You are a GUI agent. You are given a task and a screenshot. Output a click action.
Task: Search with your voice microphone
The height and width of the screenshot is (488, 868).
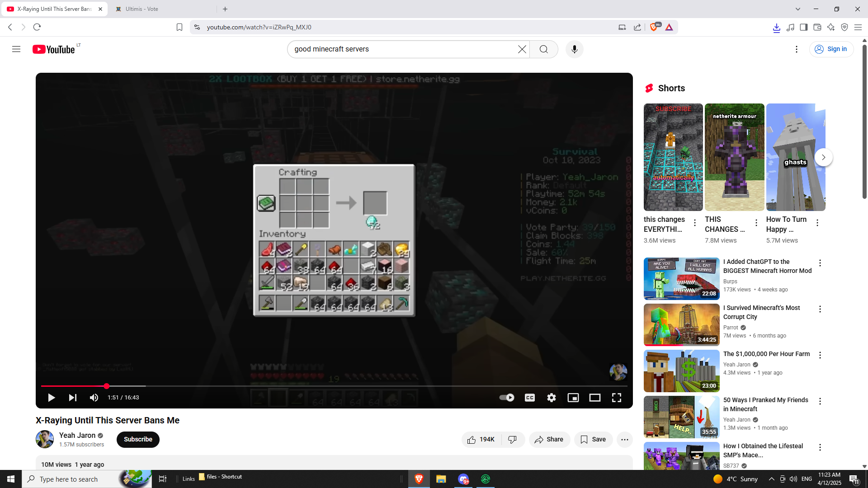(574, 49)
